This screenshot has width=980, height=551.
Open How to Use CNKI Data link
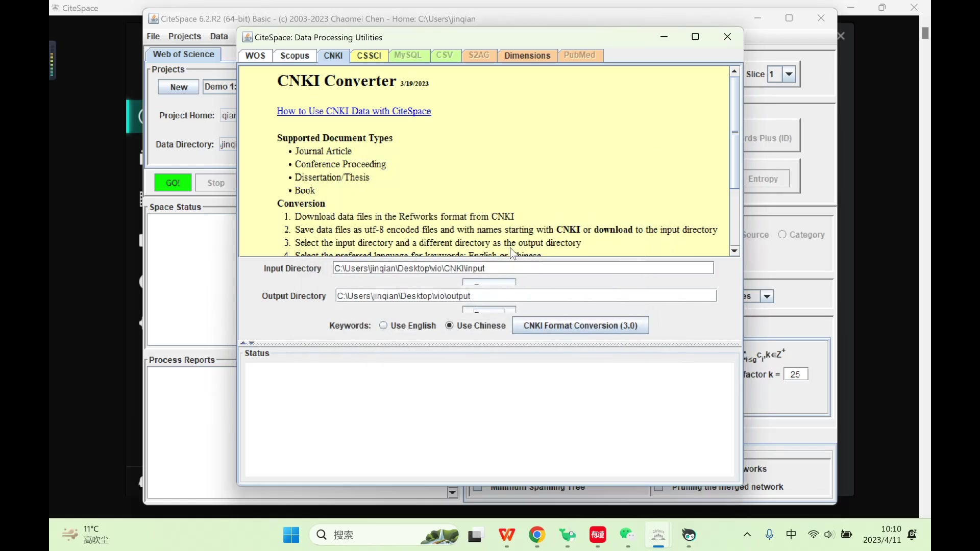354,111
